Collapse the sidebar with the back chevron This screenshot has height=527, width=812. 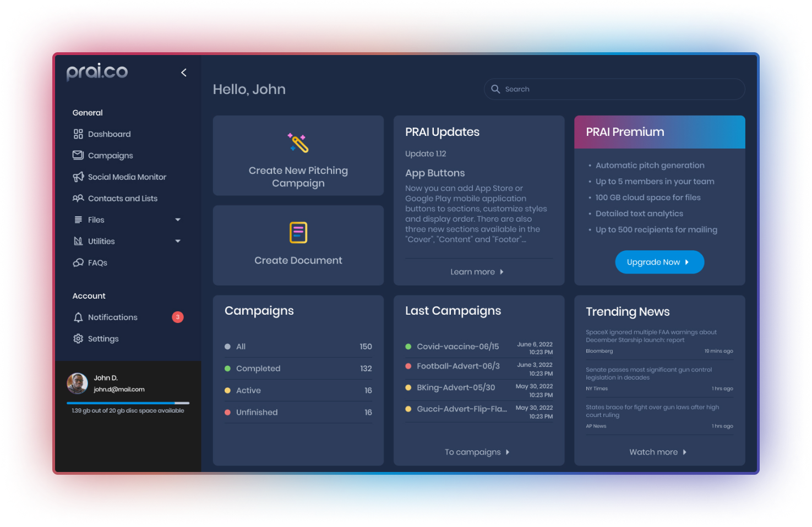tap(184, 73)
